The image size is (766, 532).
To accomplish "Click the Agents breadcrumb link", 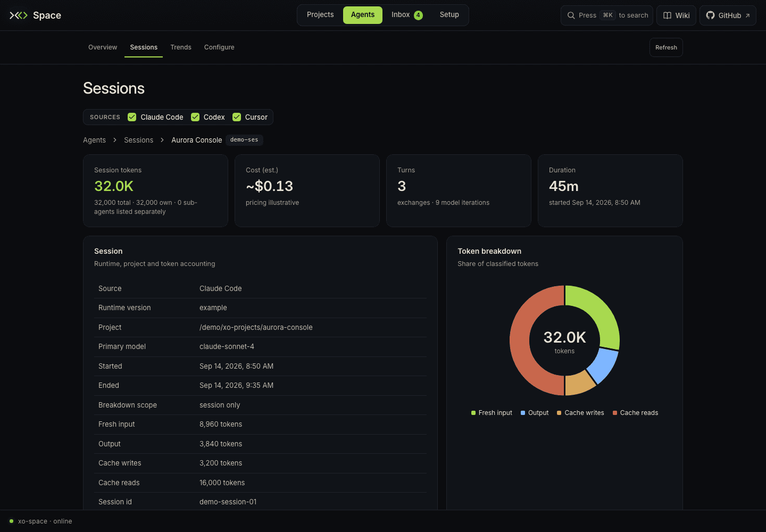I will pyautogui.click(x=94, y=140).
